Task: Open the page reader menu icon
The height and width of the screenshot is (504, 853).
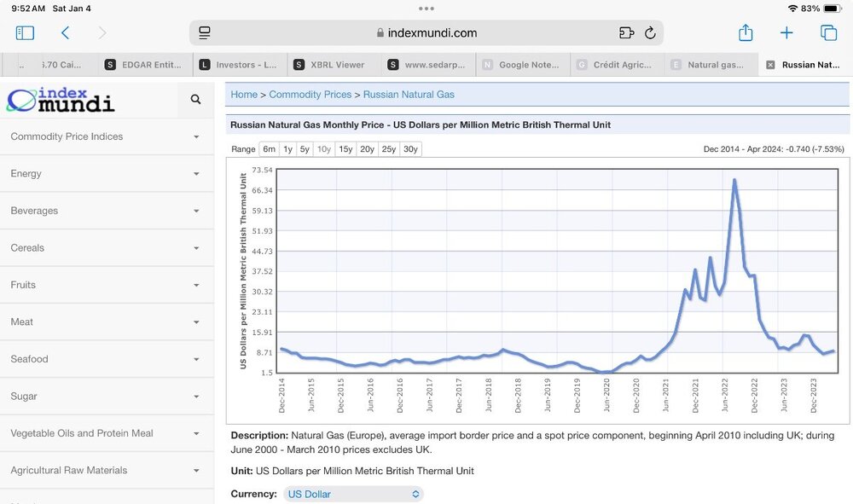Action: (205, 33)
